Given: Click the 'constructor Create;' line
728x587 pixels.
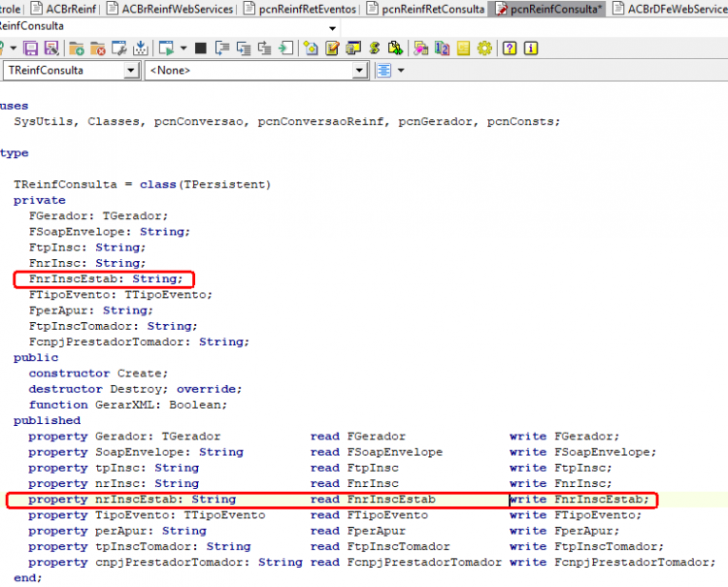Looking at the screenshot, I should click(98, 374).
